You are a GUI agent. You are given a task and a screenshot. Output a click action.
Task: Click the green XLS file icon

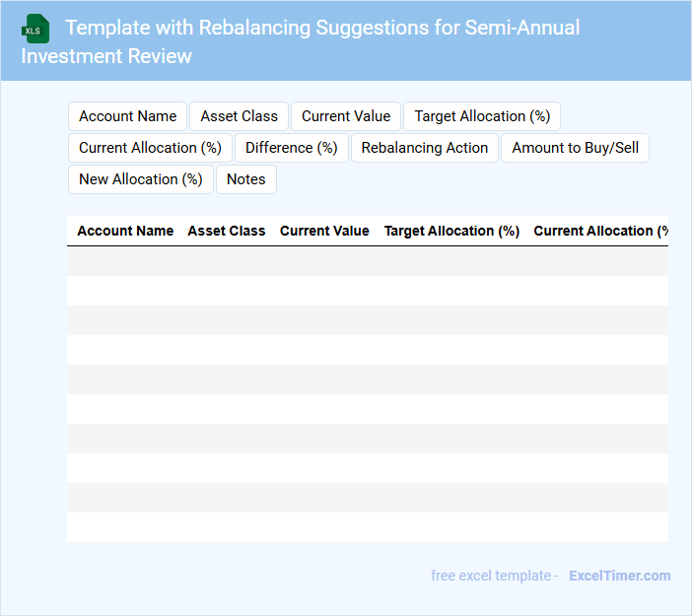pos(35,29)
